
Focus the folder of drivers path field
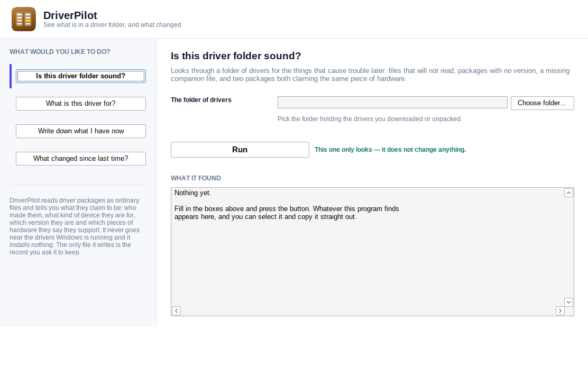(392, 103)
